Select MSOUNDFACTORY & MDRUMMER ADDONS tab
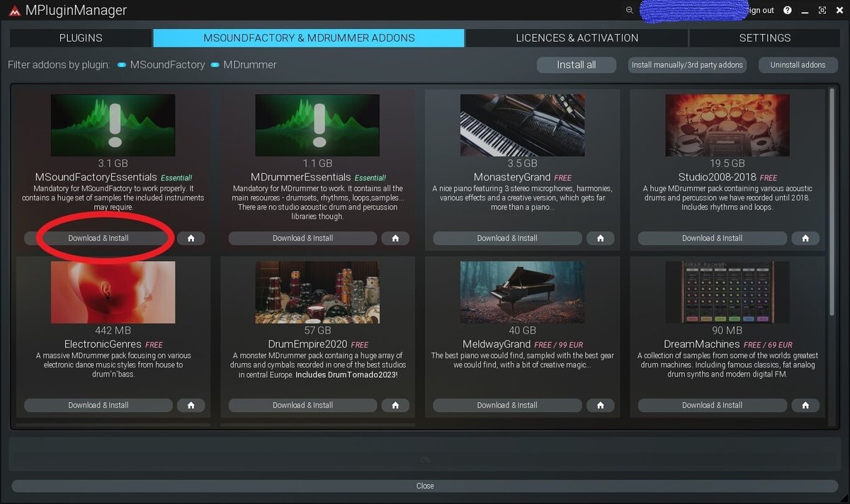Image resolution: width=850 pixels, height=504 pixels. click(309, 38)
